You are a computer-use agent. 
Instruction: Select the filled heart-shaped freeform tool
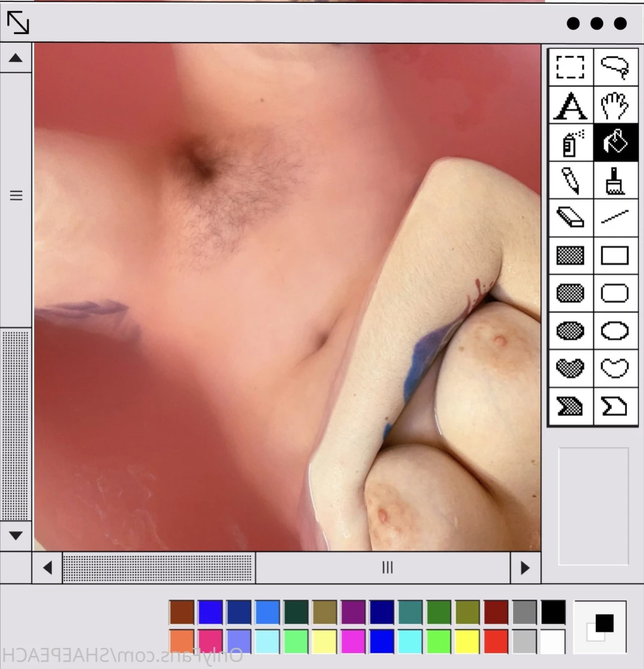(570, 368)
